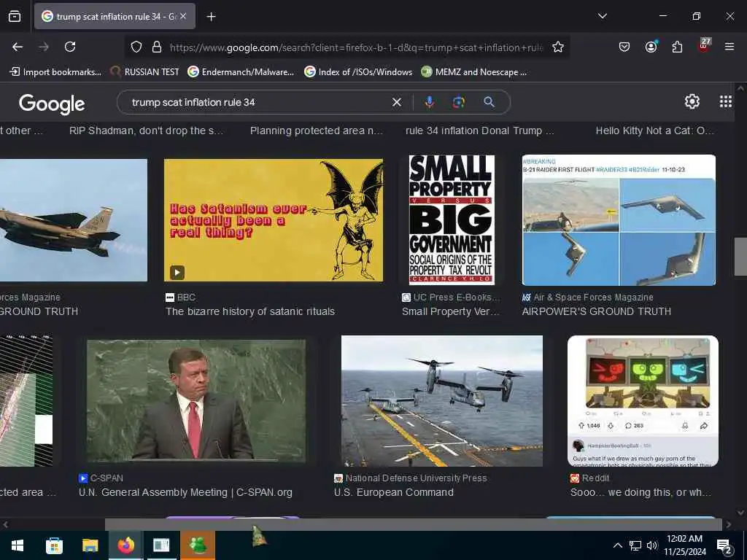Open the Reddit robots post image
Image resolution: width=747 pixels, height=560 pixels.
tap(643, 401)
